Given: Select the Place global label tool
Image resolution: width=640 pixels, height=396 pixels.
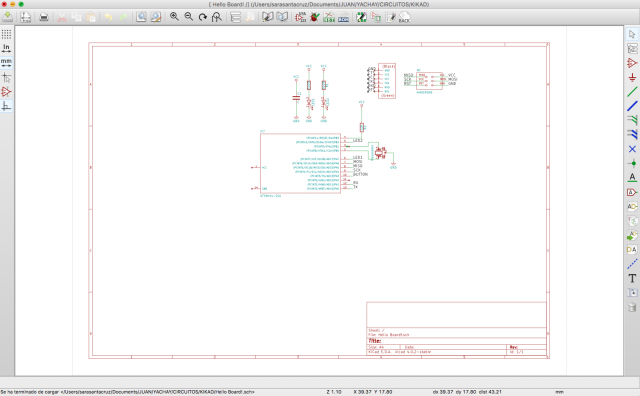Looking at the screenshot, I should [x=632, y=192].
